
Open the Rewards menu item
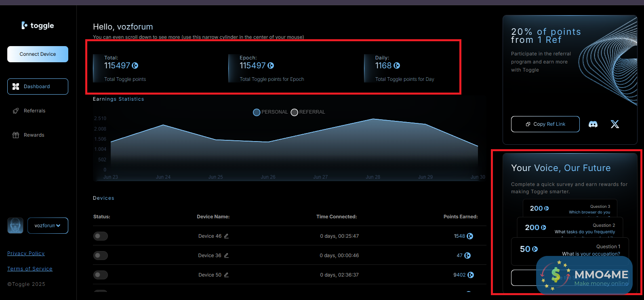click(x=34, y=135)
